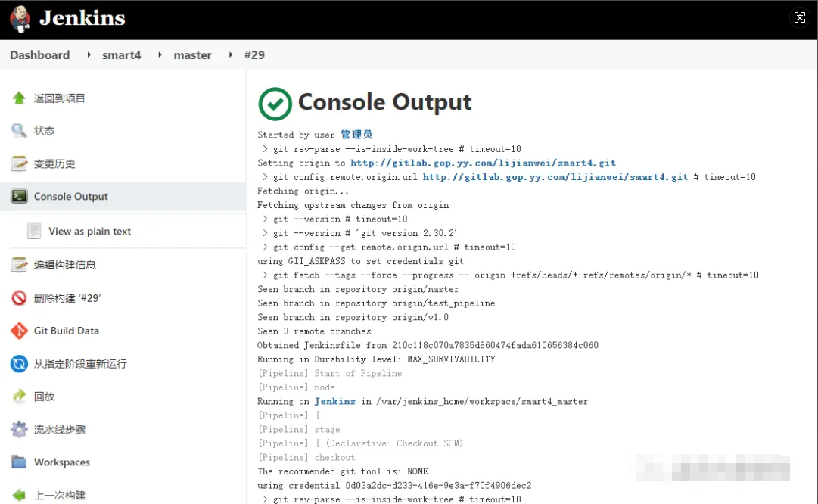Viewport: 818px width, 504px height.
Task: Open View as plain text
Action: 90,231
